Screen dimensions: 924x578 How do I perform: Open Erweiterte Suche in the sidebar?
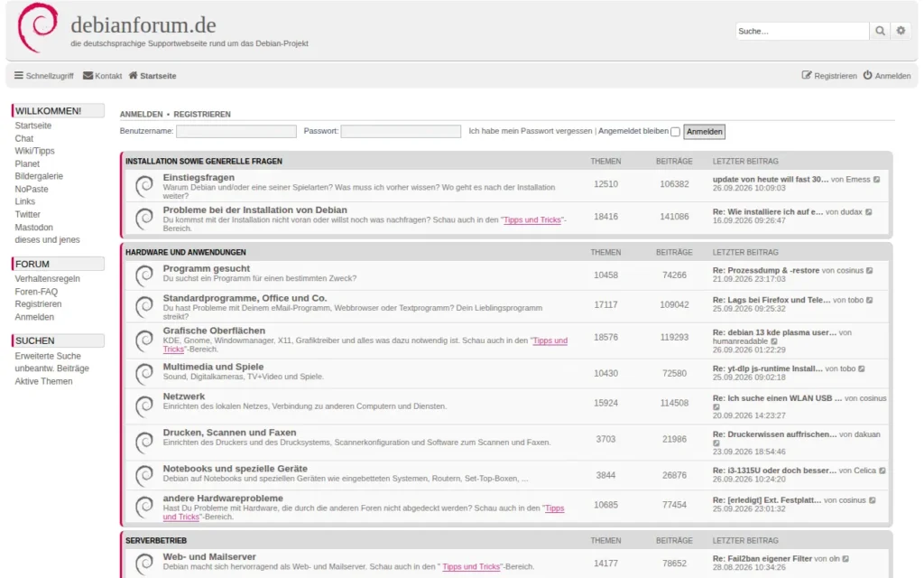tap(48, 356)
